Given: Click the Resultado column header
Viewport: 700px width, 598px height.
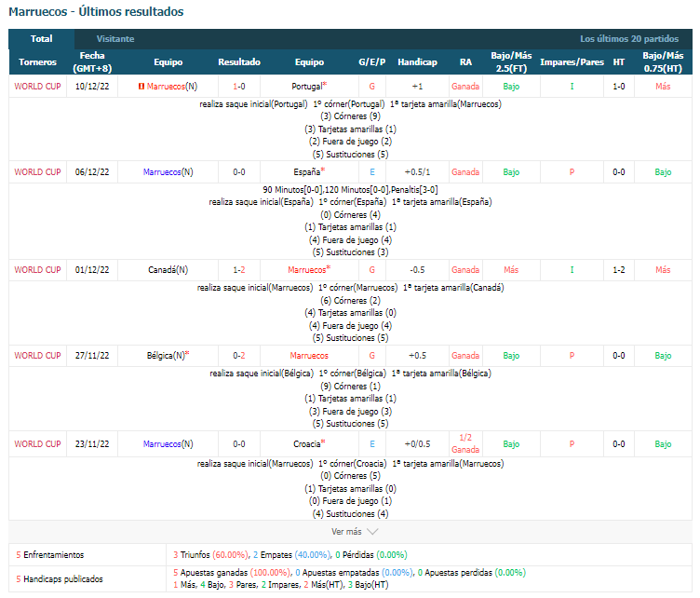Looking at the screenshot, I should tap(239, 62).
